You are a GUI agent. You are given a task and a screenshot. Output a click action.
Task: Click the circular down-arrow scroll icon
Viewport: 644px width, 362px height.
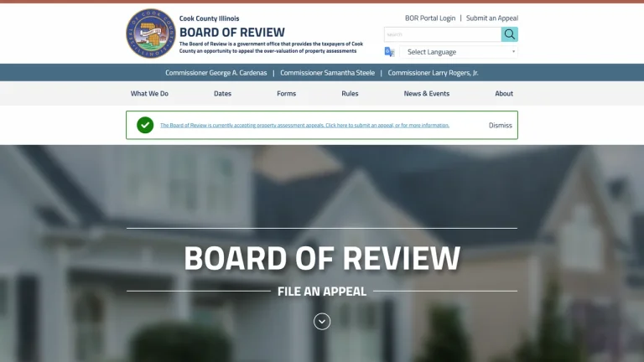pos(322,322)
